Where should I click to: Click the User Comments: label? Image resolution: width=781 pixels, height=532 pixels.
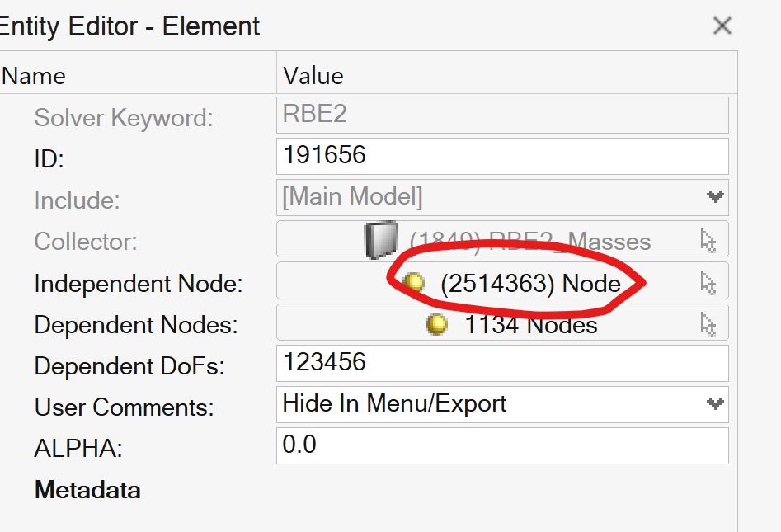coord(124,407)
